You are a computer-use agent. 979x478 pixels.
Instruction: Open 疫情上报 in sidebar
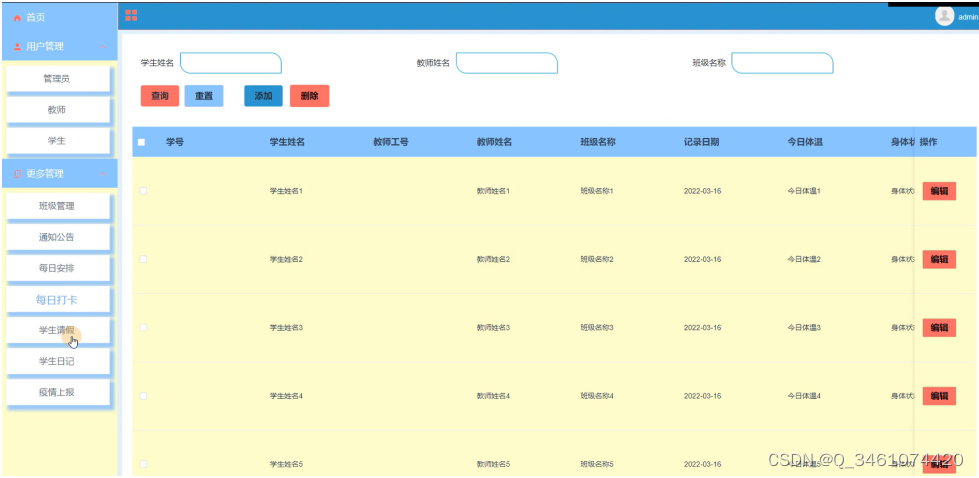[57, 393]
